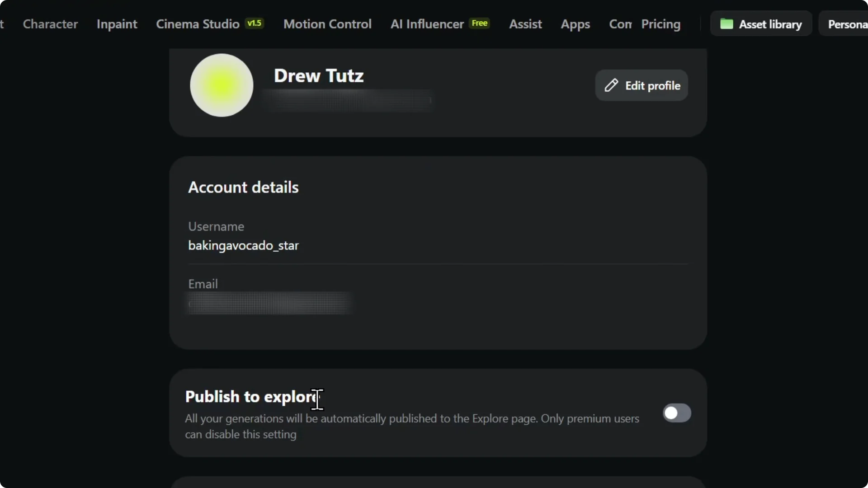Open the AI Influencer page
Viewport: 868px width, 488px height.
(426, 24)
